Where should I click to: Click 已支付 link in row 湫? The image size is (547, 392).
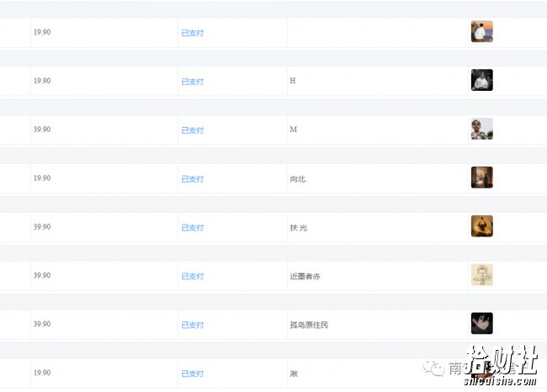point(192,373)
